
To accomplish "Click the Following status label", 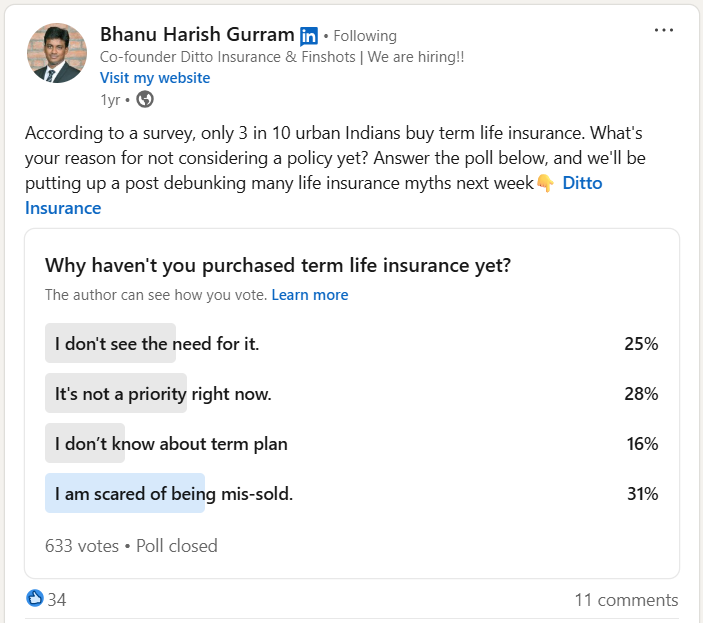I will [365, 36].
